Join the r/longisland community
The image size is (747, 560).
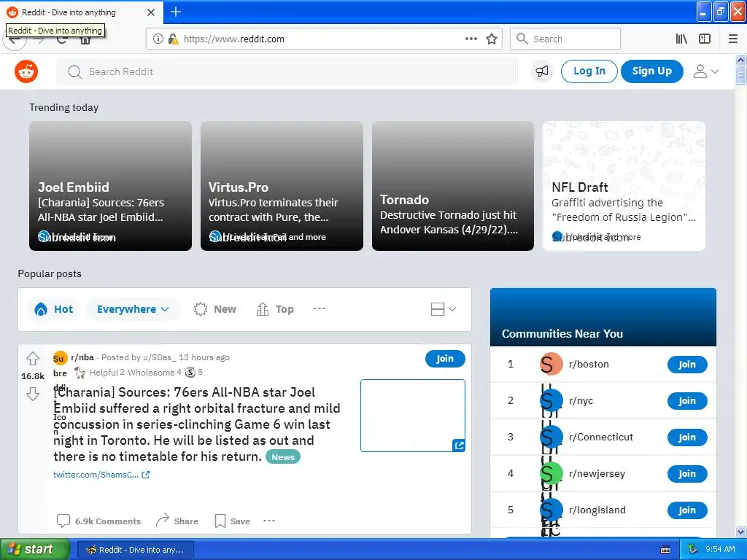[687, 510]
